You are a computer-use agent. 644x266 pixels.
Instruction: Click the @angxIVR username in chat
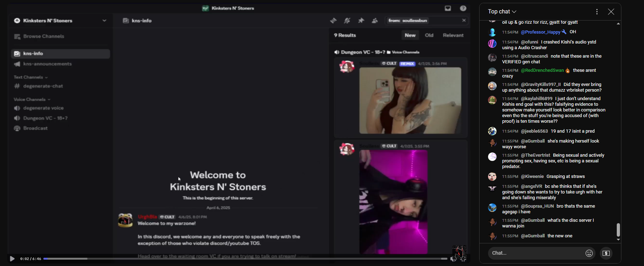point(532,186)
